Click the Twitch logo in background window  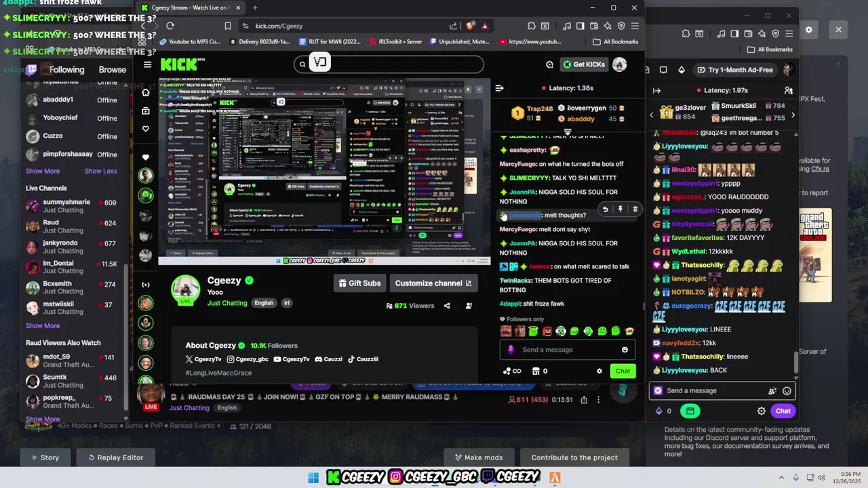(x=32, y=69)
